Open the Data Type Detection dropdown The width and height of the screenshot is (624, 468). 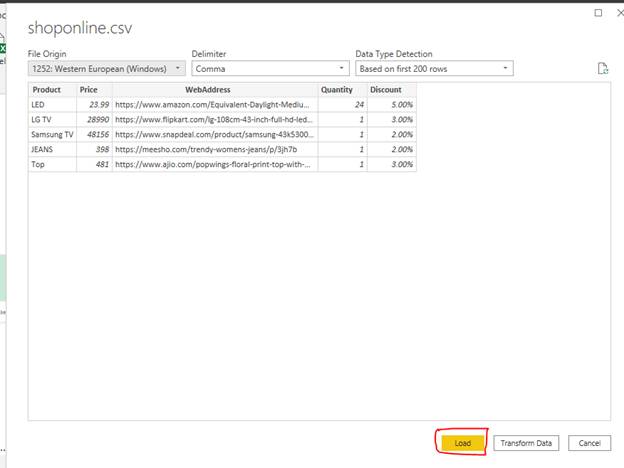434,68
